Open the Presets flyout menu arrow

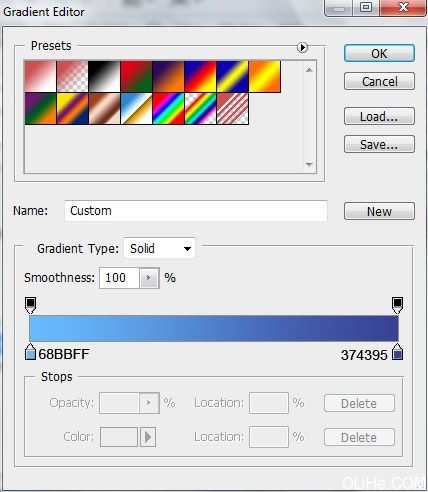point(302,47)
